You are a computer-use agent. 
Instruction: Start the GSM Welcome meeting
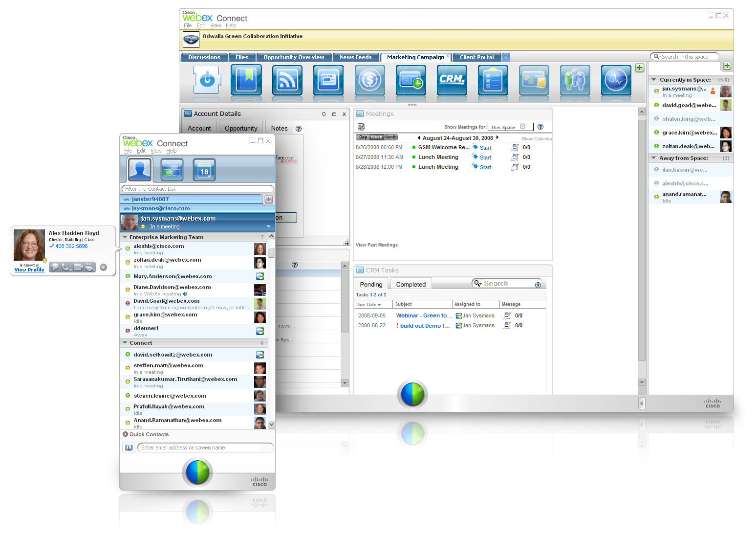point(485,148)
